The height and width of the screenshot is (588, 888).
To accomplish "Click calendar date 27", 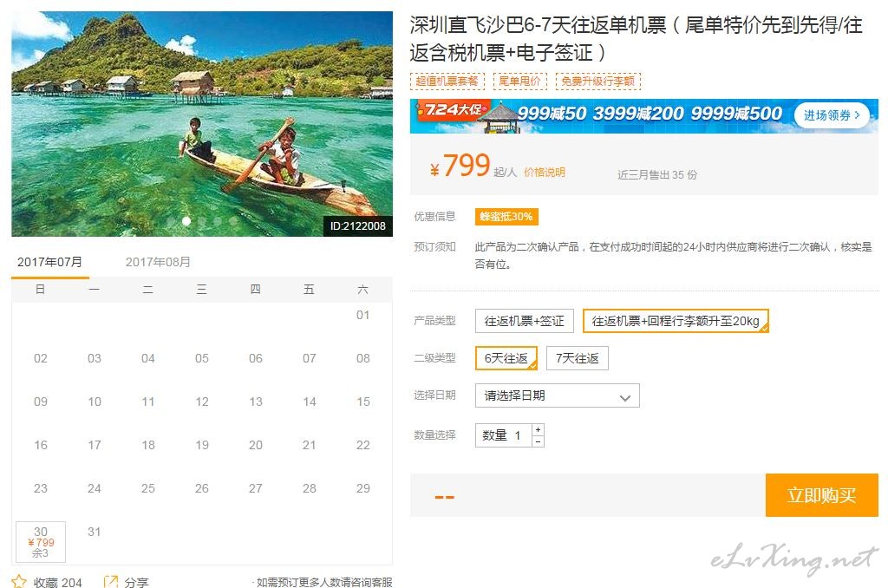I will [x=256, y=488].
